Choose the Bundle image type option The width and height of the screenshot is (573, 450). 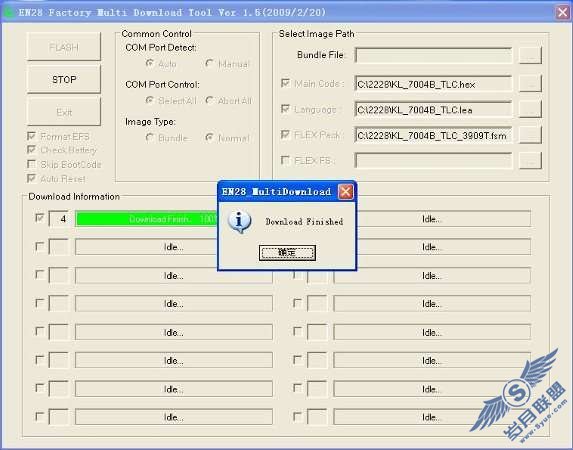(x=149, y=137)
